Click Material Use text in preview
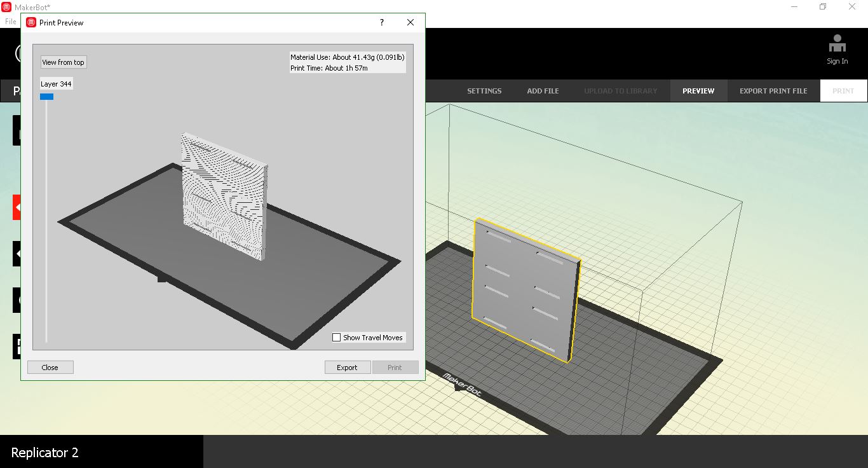Viewport: 868px width, 468px height. click(x=348, y=57)
